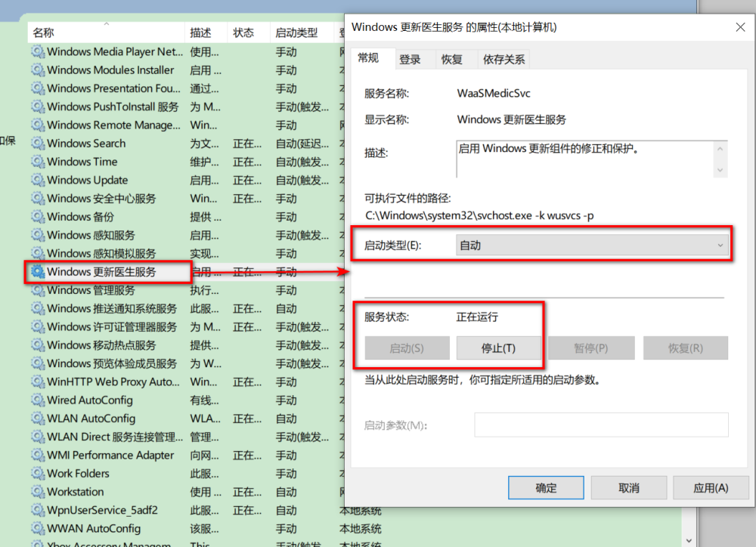
Task: Select WpnUserService_5adf2 service name
Action: tap(102, 511)
